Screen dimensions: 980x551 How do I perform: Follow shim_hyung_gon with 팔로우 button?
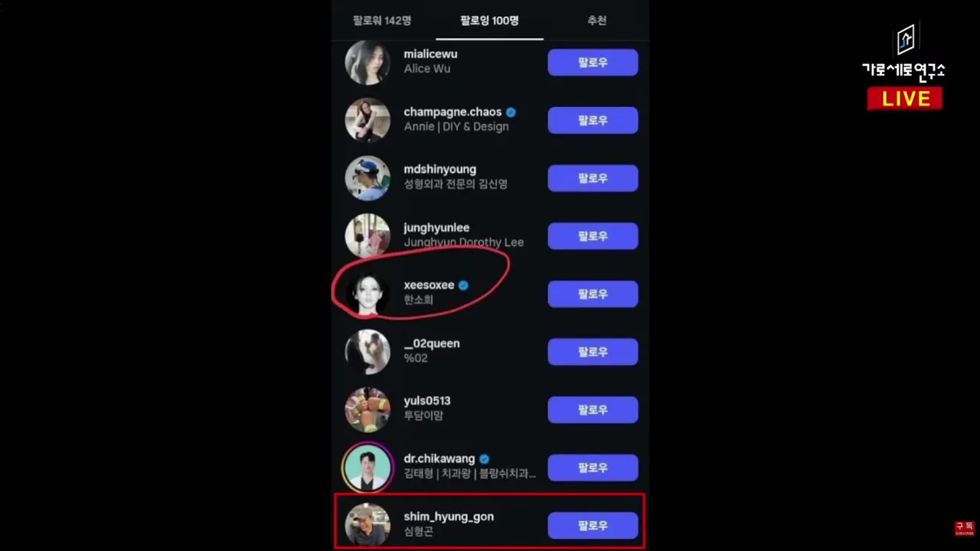point(593,526)
